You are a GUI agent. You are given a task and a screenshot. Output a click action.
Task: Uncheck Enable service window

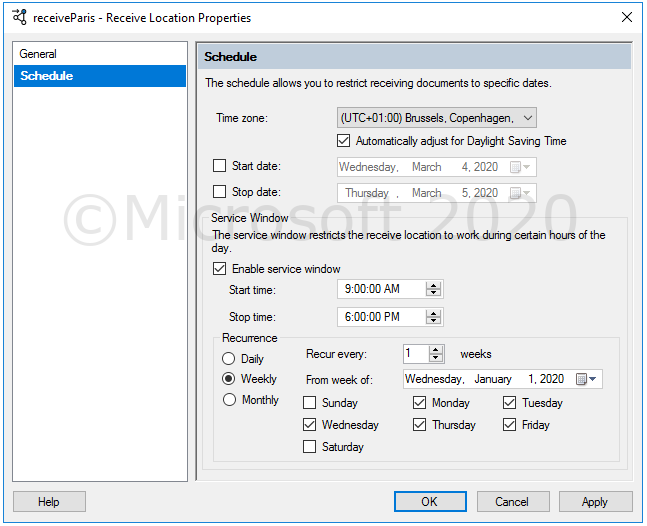pyautogui.click(x=220, y=269)
